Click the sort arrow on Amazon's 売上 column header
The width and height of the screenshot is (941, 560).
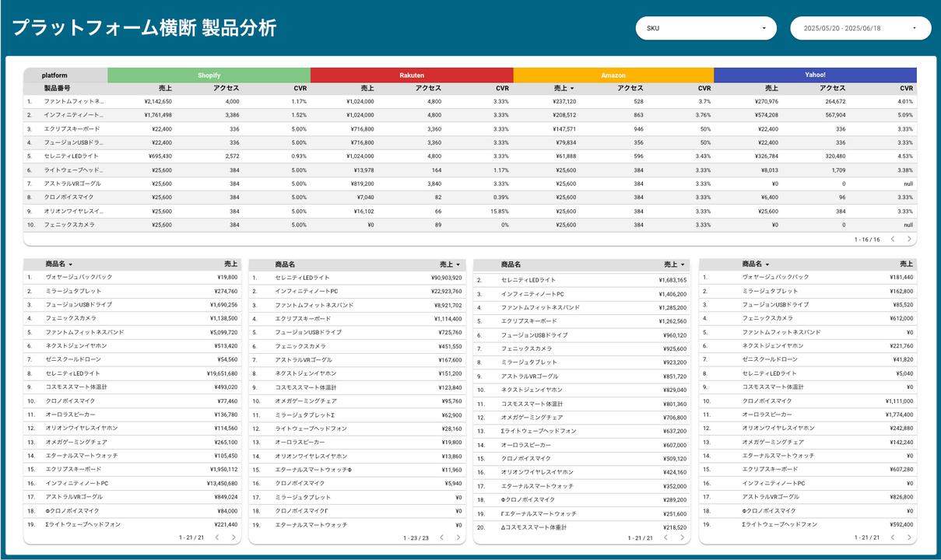point(572,88)
